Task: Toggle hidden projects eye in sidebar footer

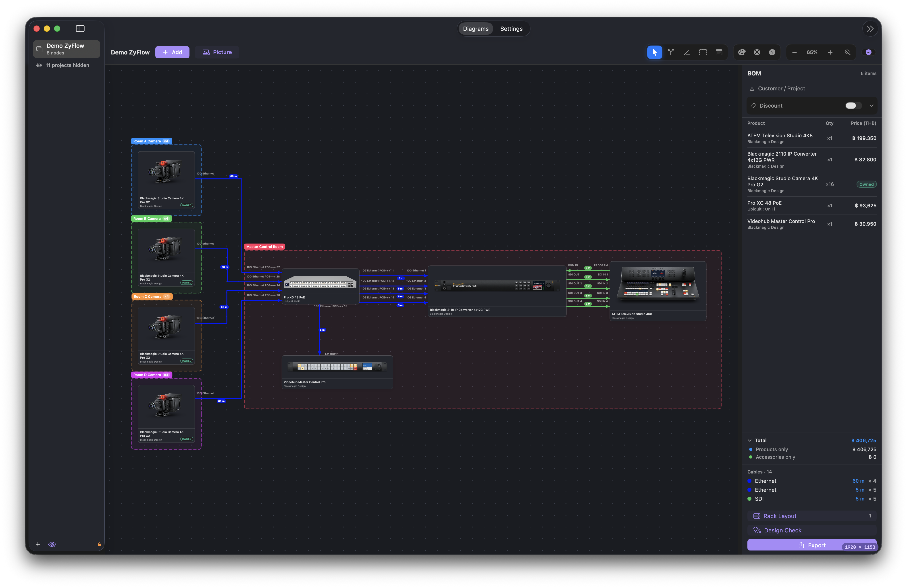Action: pyautogui.click(x=52, y=544)
